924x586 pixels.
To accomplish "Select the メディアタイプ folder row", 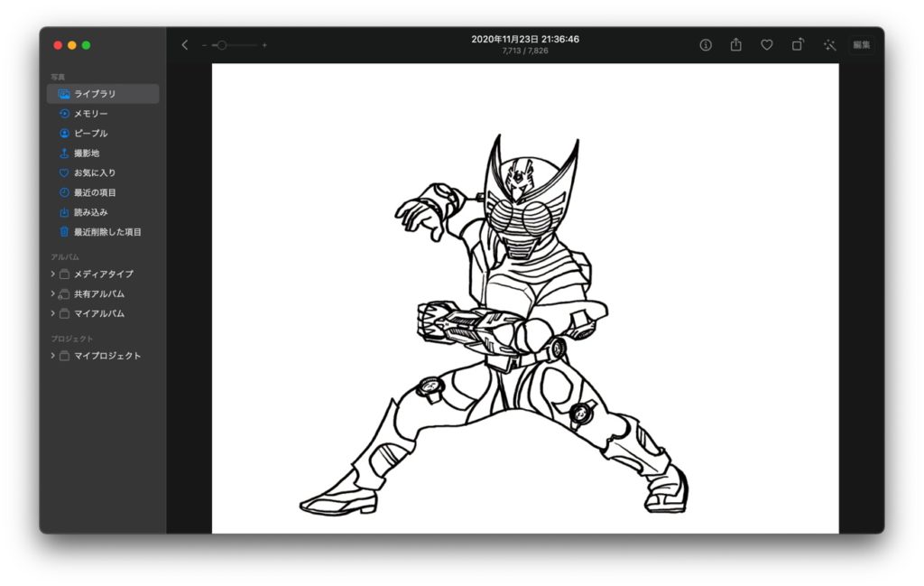I will click(x=103, y=274).
